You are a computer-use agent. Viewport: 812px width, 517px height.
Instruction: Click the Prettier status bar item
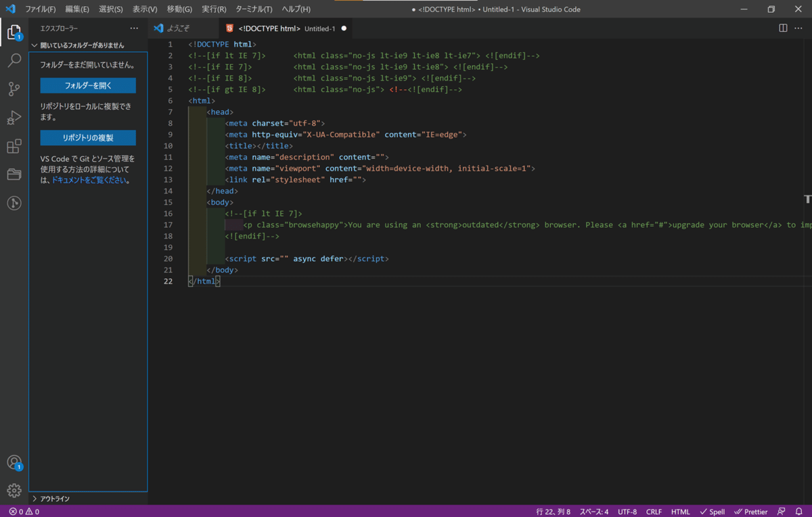coord(751,512)
